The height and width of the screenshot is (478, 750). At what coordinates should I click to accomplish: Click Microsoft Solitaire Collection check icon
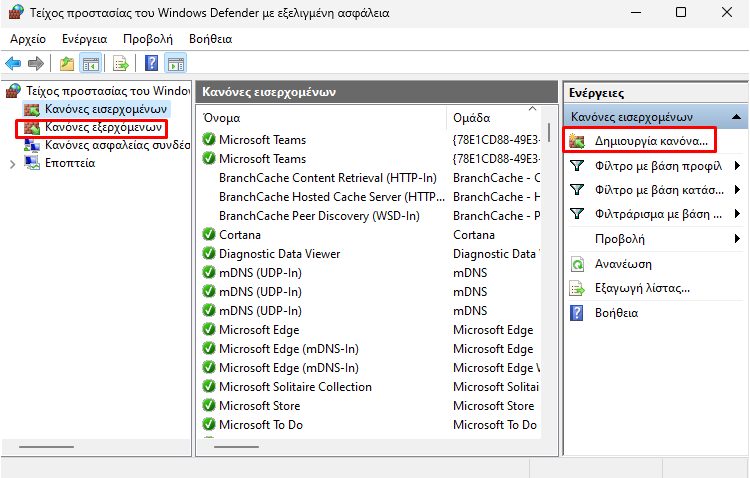coord(209,386)
